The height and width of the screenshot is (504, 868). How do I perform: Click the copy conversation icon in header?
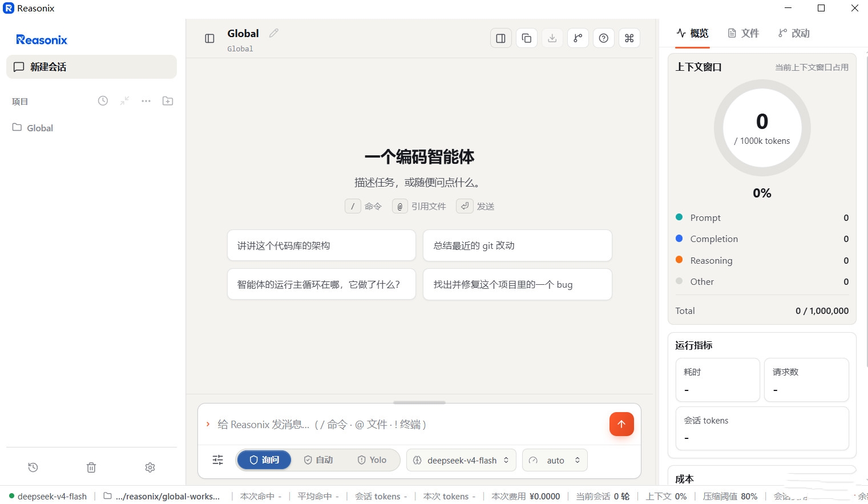click(527, 38)
